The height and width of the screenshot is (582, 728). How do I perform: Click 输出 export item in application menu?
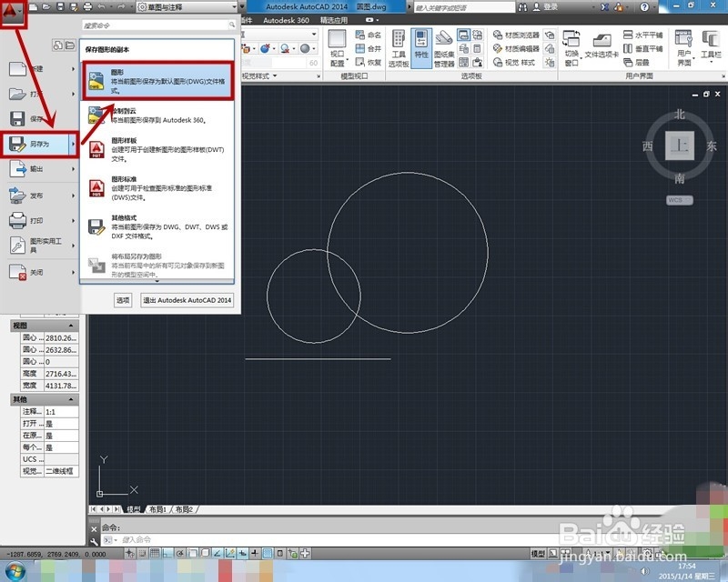[x=39, y=169]
